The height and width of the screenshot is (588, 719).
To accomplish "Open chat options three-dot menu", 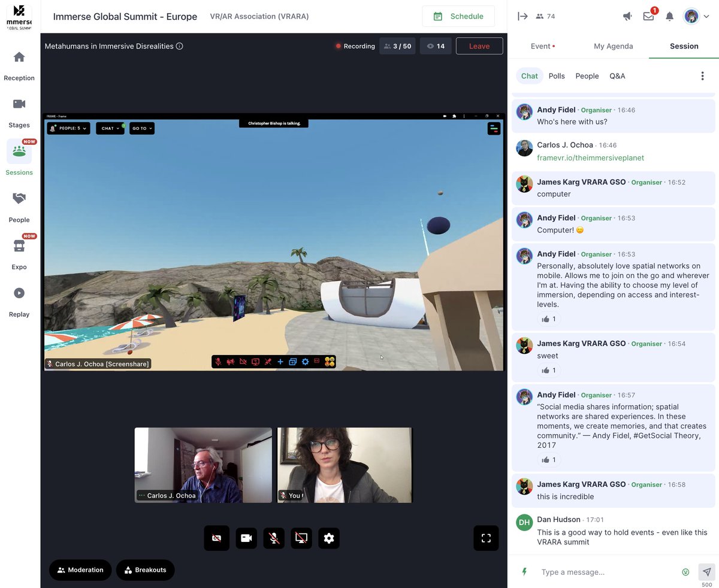I will click(x=702, y=76).
